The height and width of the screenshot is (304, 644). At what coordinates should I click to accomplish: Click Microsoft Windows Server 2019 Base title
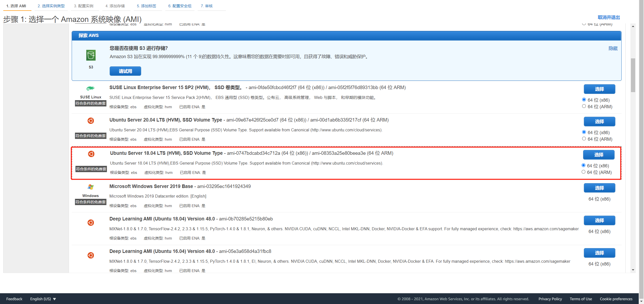[x=151, y=186]
